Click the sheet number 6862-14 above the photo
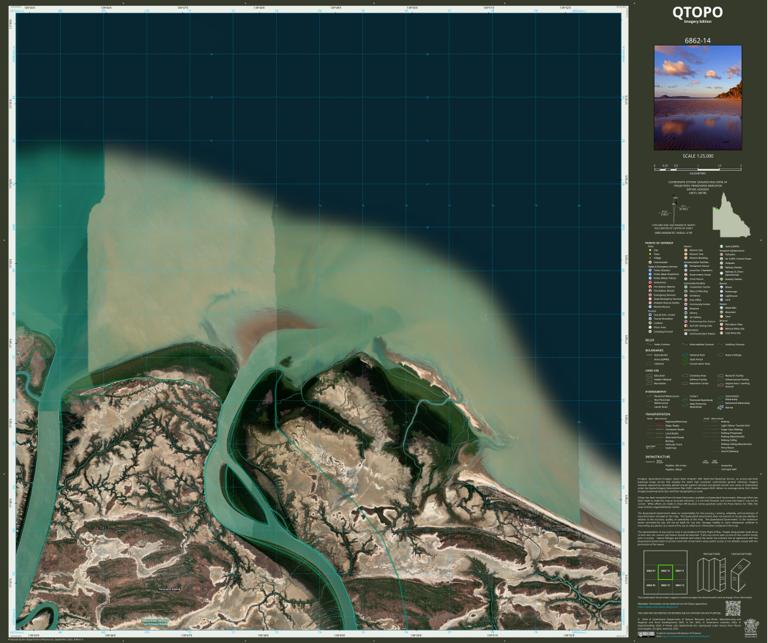This screenshot has width=768, height=643. (697, 41)
